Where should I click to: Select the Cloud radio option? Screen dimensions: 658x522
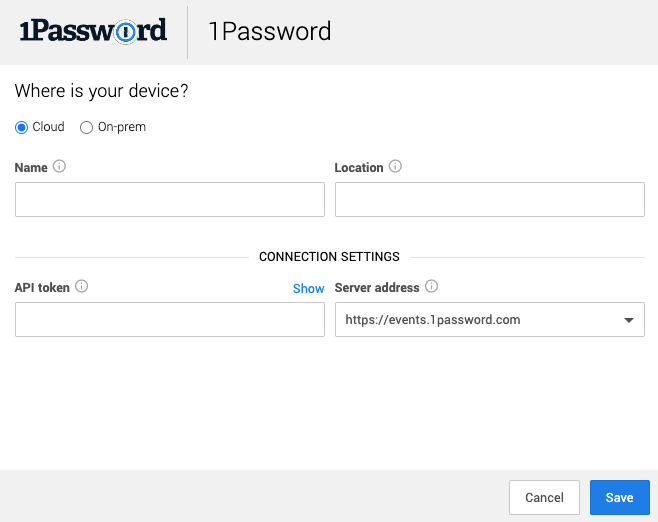[21, 127]
